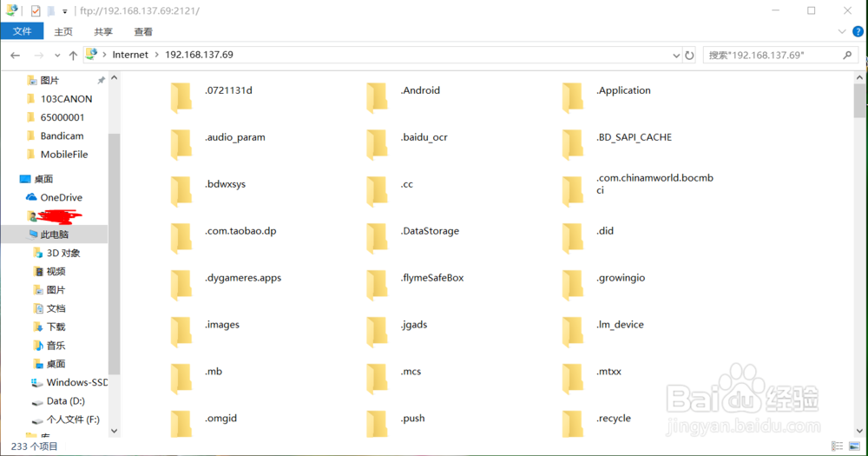Image resolution: width=868 pixels, height=456 pixels.
Task: Expand the address bar history dropdown
Action: pos(676,56)
